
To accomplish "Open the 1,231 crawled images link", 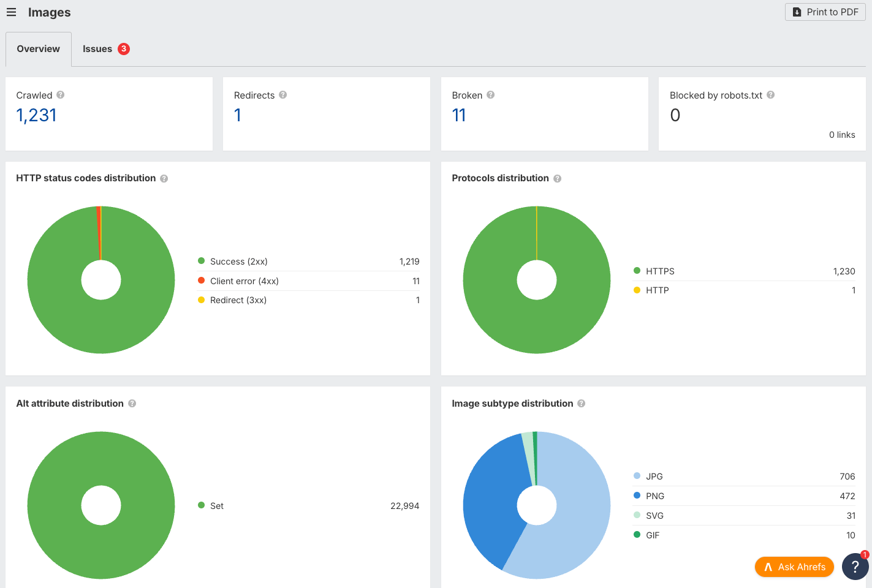I will point(37,115).
